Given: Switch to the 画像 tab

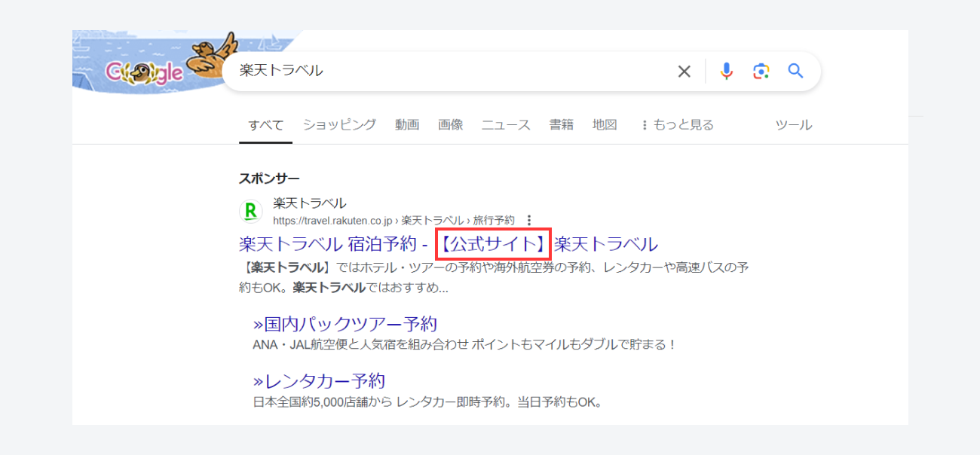Looking at the screenshot, I should point(451,125).
